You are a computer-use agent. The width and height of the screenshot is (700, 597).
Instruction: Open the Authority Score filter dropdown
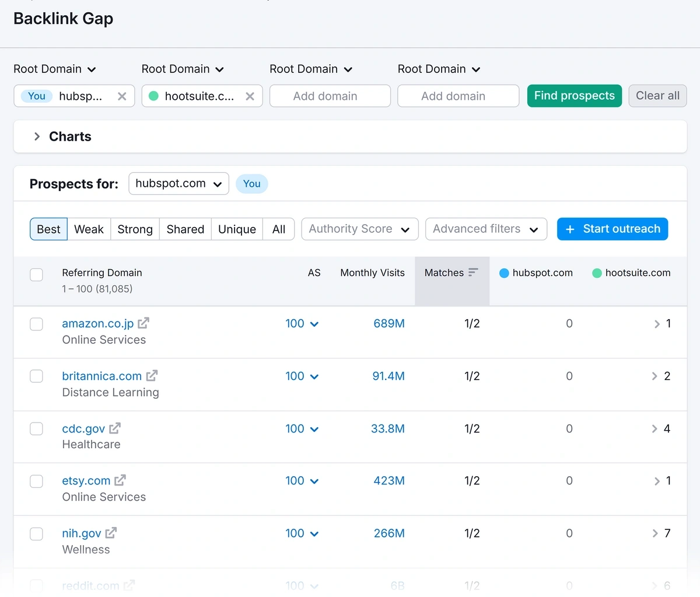359,229
